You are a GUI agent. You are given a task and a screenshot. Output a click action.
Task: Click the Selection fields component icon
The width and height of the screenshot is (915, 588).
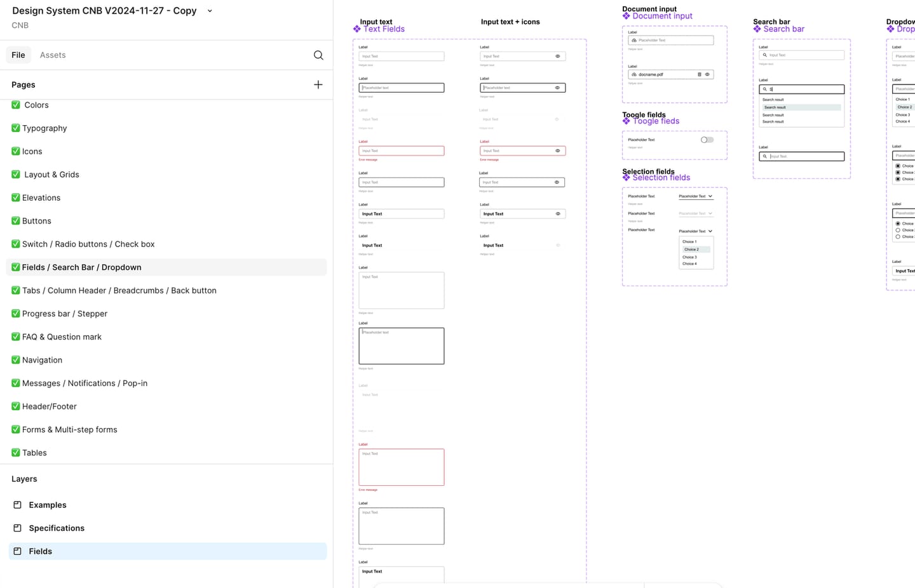[627, 178]
